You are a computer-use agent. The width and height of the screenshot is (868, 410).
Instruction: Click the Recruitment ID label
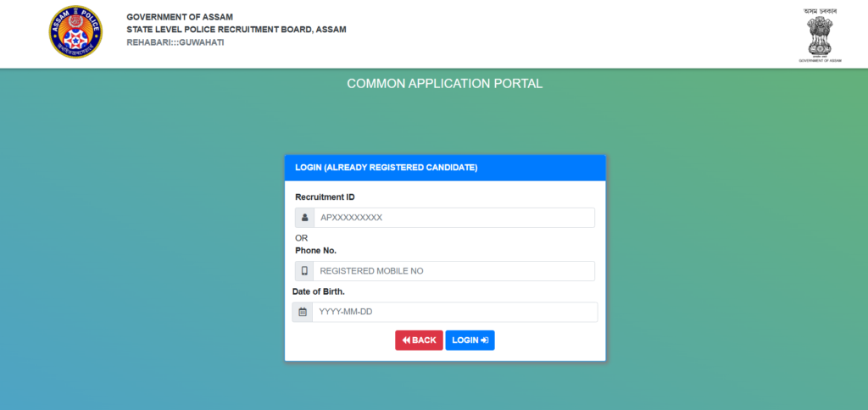coord(325,197)
